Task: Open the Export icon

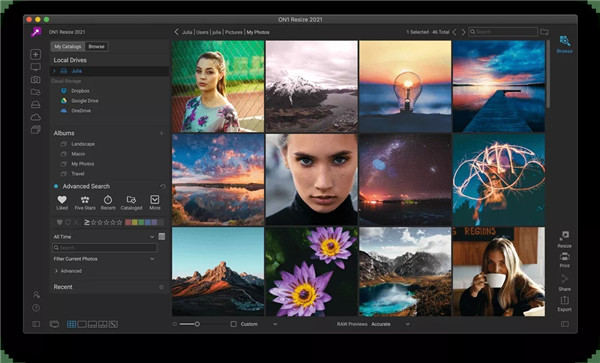Action: pos(564,300)
